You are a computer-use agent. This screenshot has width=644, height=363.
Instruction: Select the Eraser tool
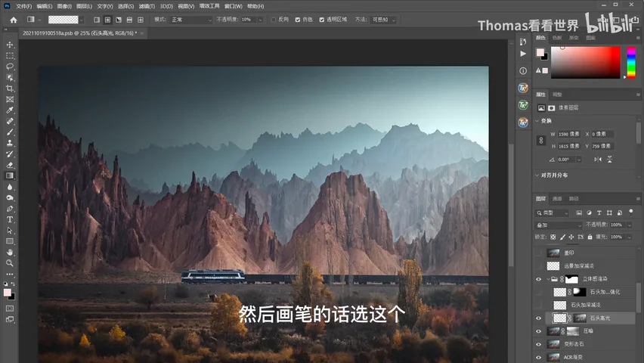[10, 165]
